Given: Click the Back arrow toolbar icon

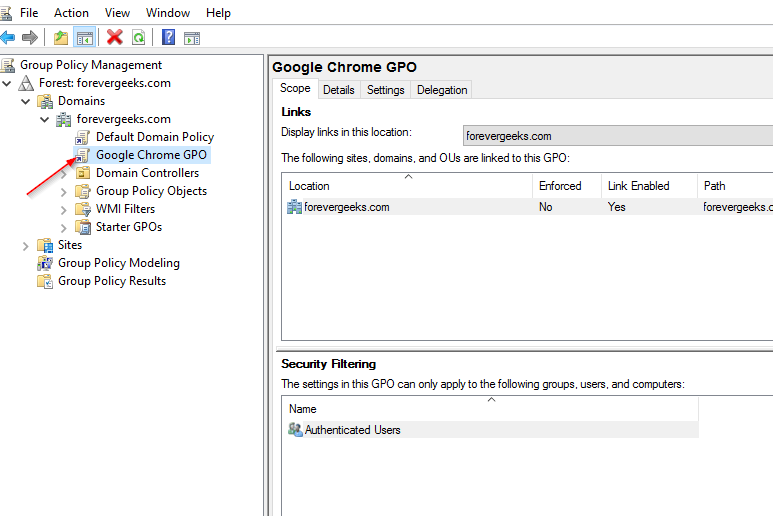Looking at the screenshot, I should [x=7, y=37].
